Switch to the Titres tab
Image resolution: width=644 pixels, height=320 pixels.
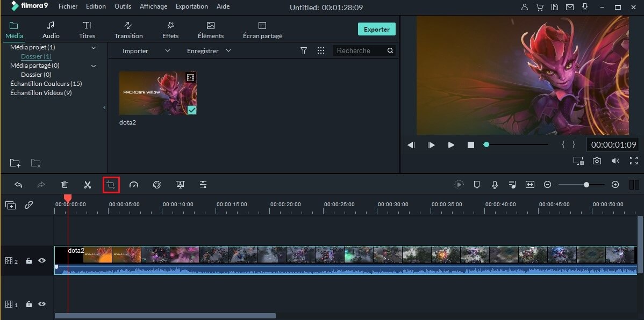coord(87,31)
